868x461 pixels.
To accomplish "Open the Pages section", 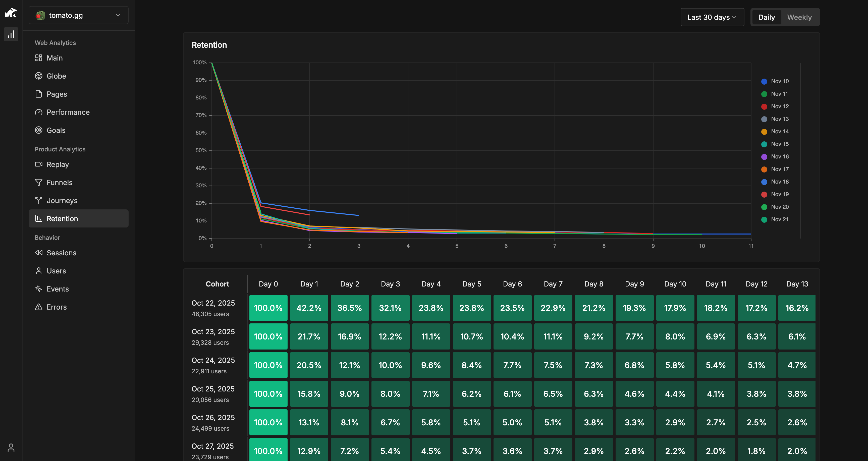I will [57, 94].
